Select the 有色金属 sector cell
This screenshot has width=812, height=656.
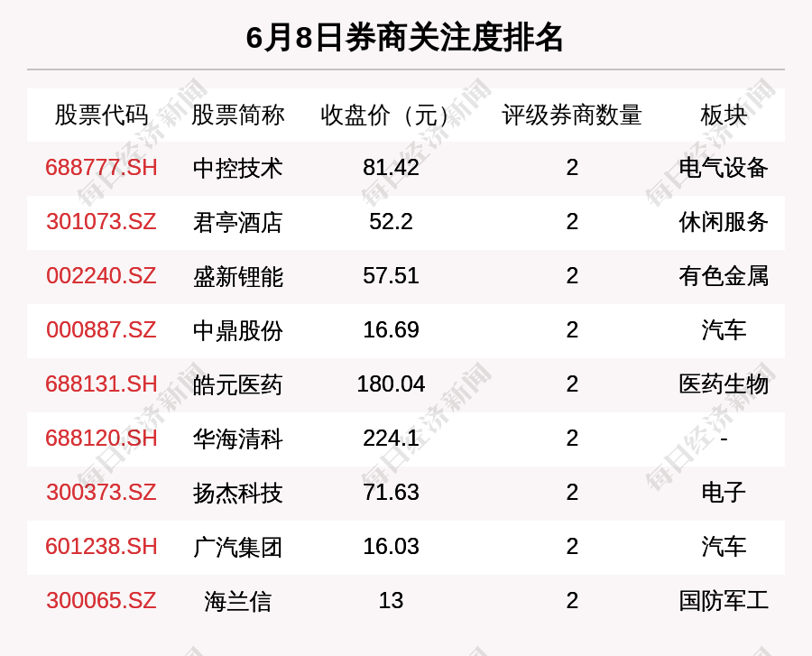click(724, 276)
